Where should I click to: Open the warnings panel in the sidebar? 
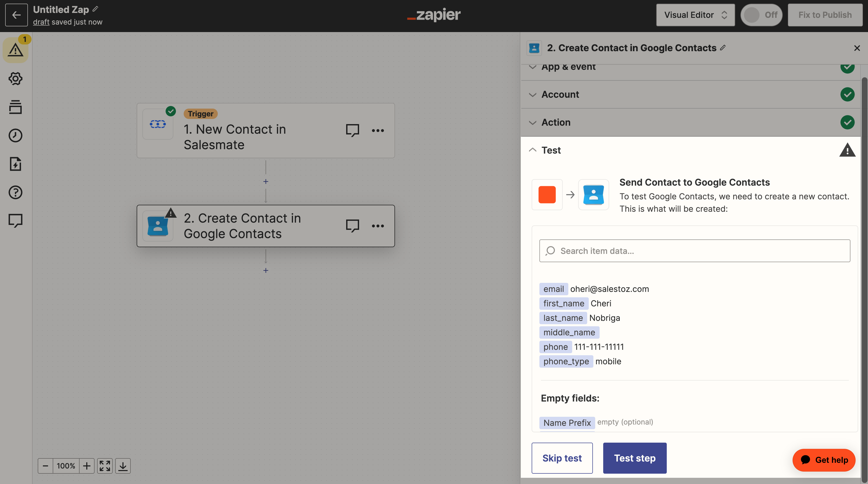point(16,50)
